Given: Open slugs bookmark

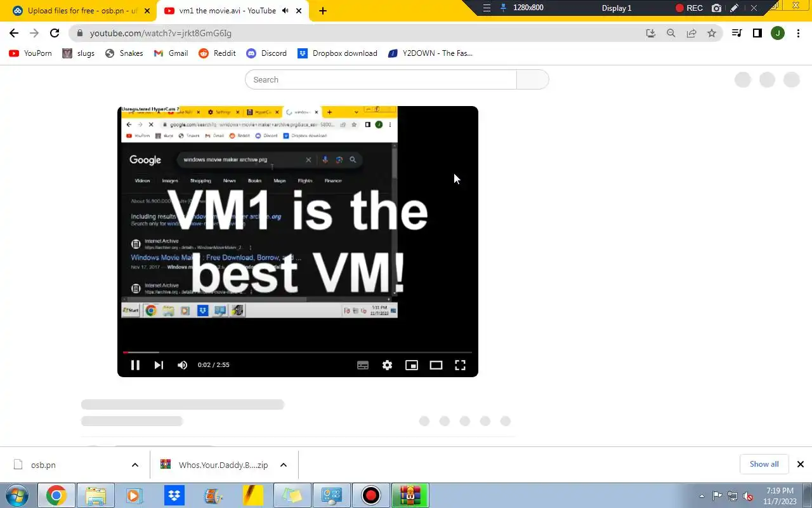Looking at the screenshot, I should pos(79,53).
